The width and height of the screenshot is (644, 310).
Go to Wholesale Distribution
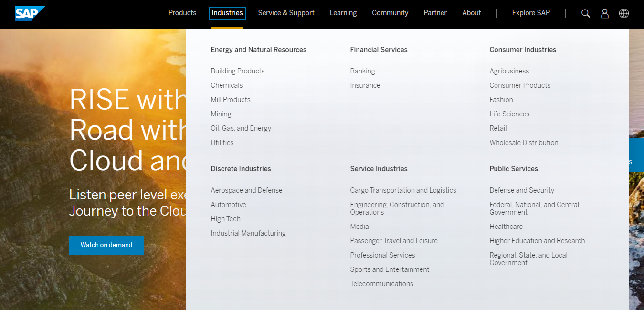524,143
